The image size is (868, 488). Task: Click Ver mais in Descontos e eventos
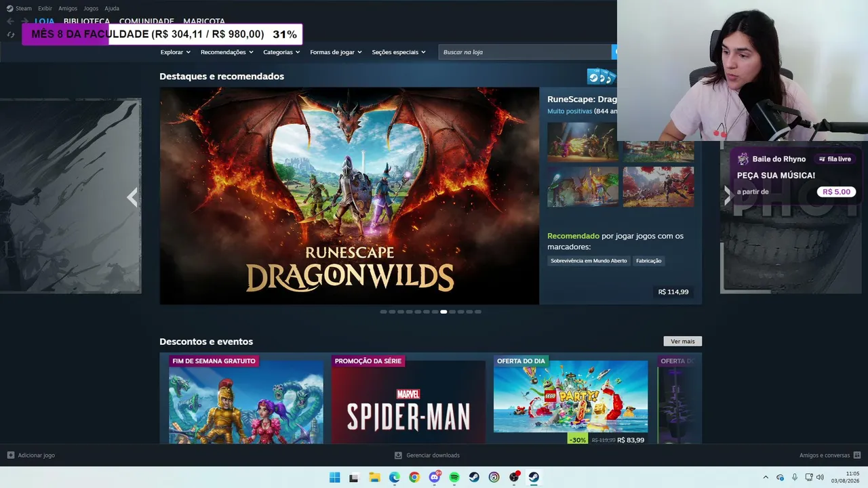(x=682, y=342)
